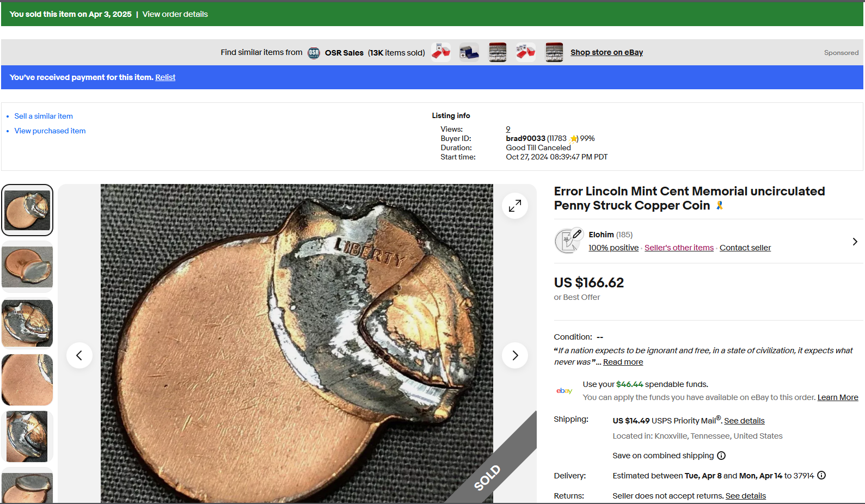865x504 pixels.
Task: Click the US $166.62 price
Action: 589,282
